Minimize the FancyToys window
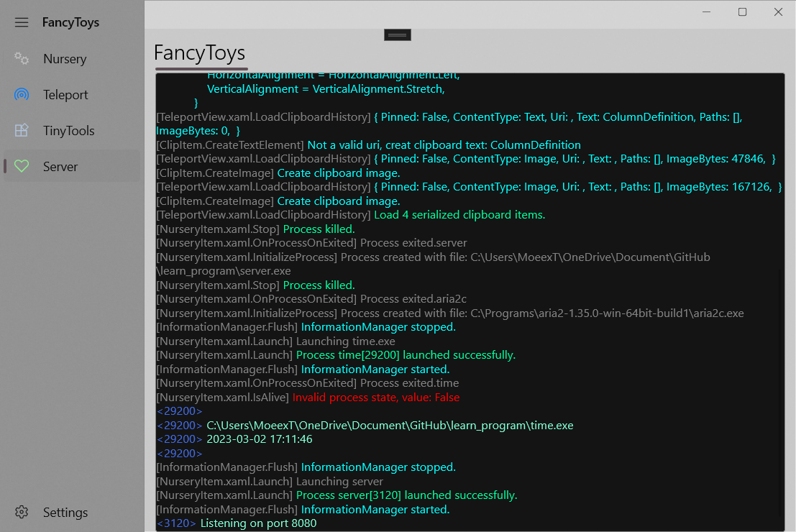The width and height of the screenshot is (796, 532). coord(707,12)
